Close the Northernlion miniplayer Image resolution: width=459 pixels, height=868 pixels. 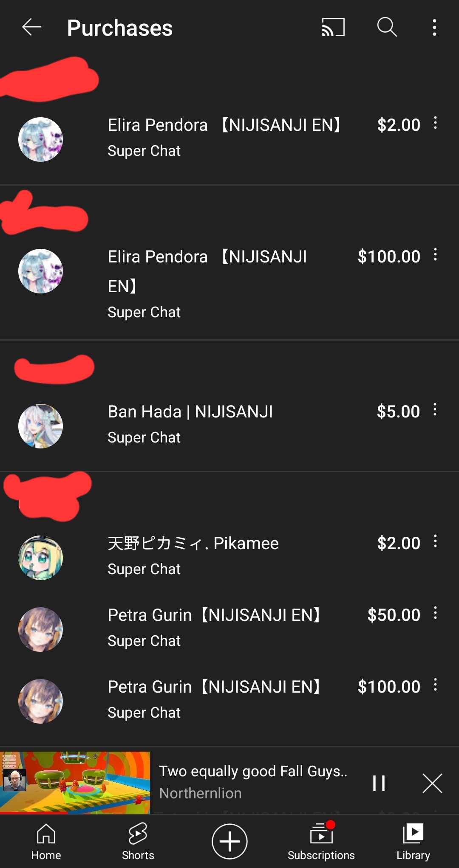point(433,783)
